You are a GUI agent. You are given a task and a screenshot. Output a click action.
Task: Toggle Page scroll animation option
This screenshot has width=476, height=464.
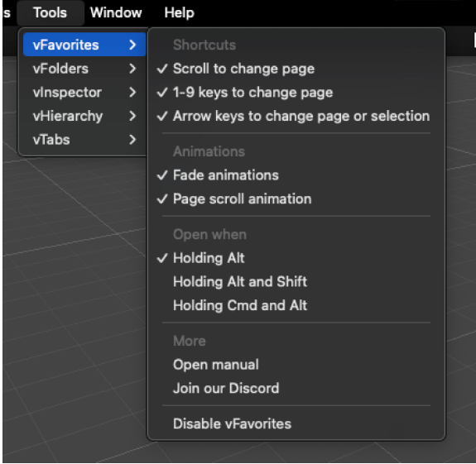[296, 199]
